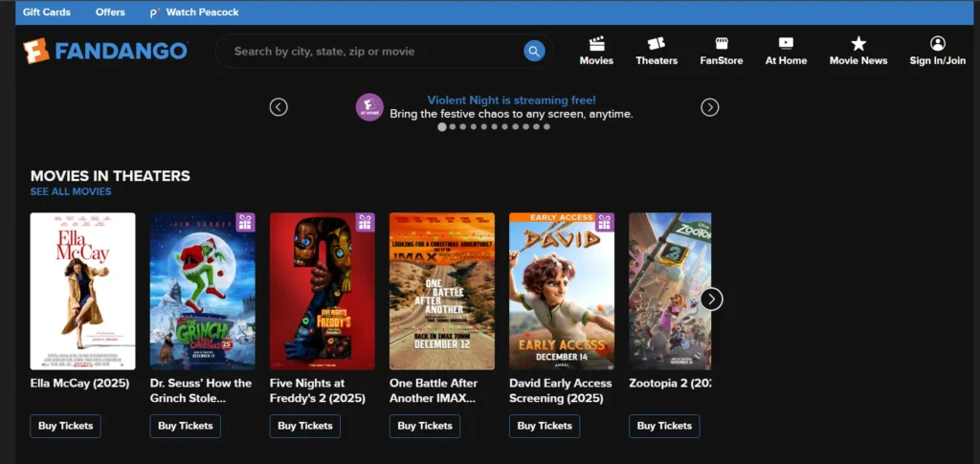This screenshot has height=464, width=980.
Task: Click the purple Fandango At Home badge
Action: (369, 107)
